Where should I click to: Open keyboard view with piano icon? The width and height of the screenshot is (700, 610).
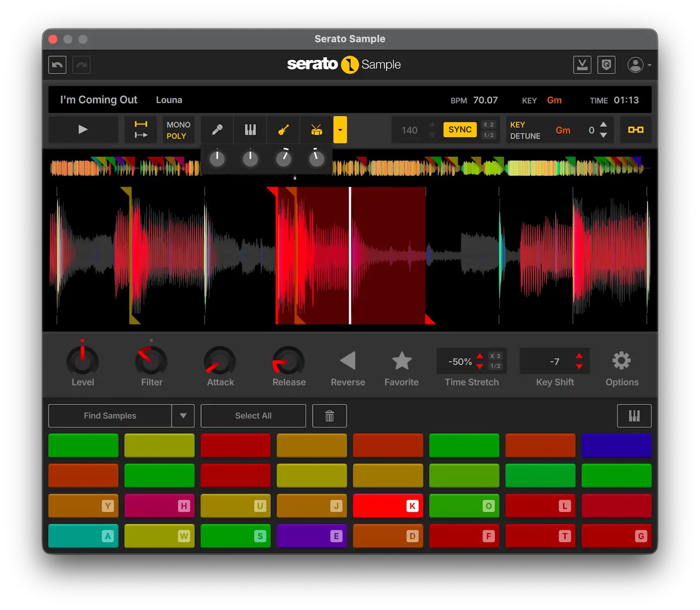tap(634, 416)
